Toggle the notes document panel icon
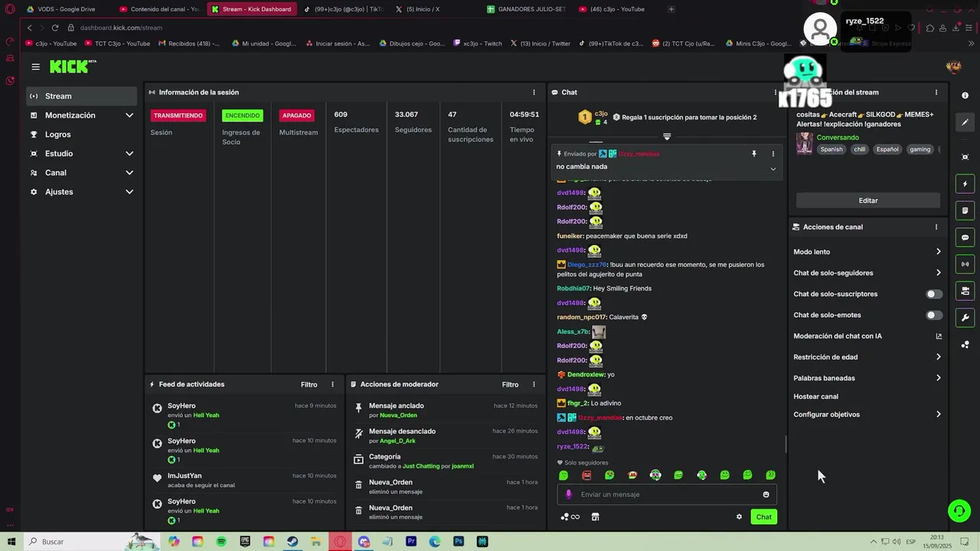 click(x=965, y=210)
